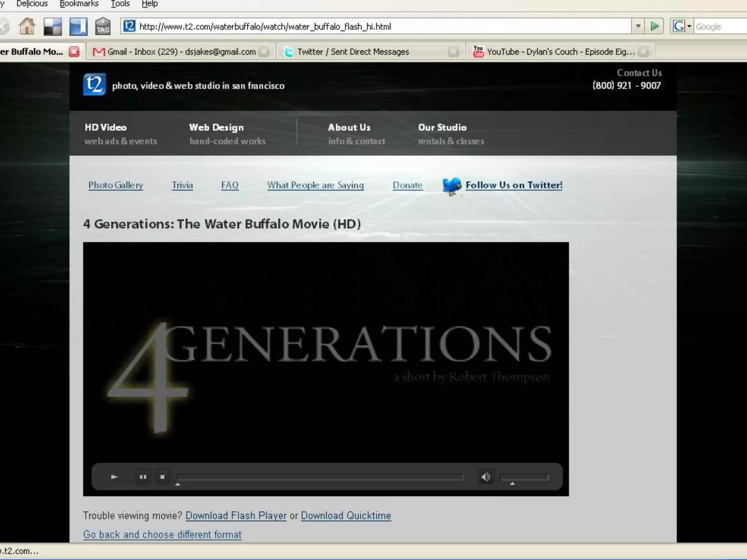
Task: Open the Bookmarks menu
Action: coord(79,4)
